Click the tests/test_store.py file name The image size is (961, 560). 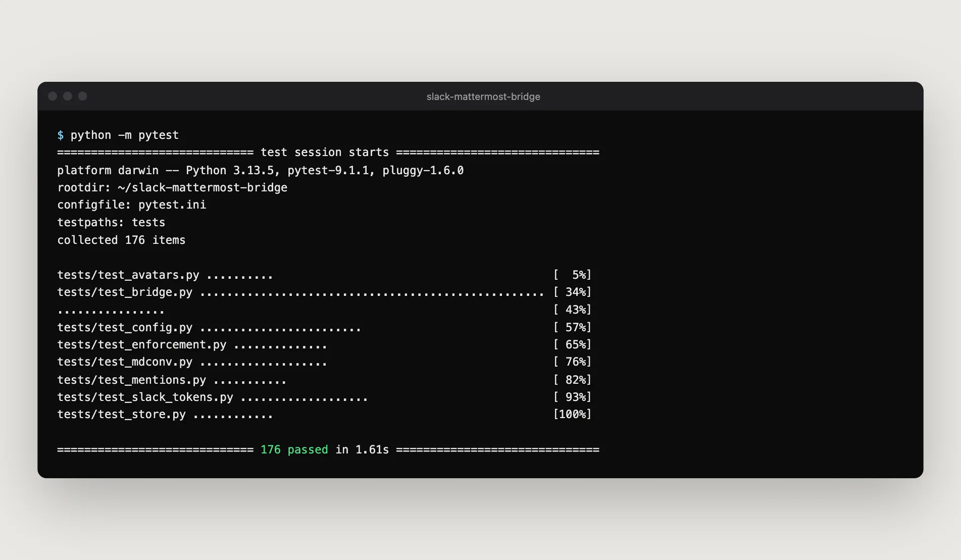click(x=121, y=415)
